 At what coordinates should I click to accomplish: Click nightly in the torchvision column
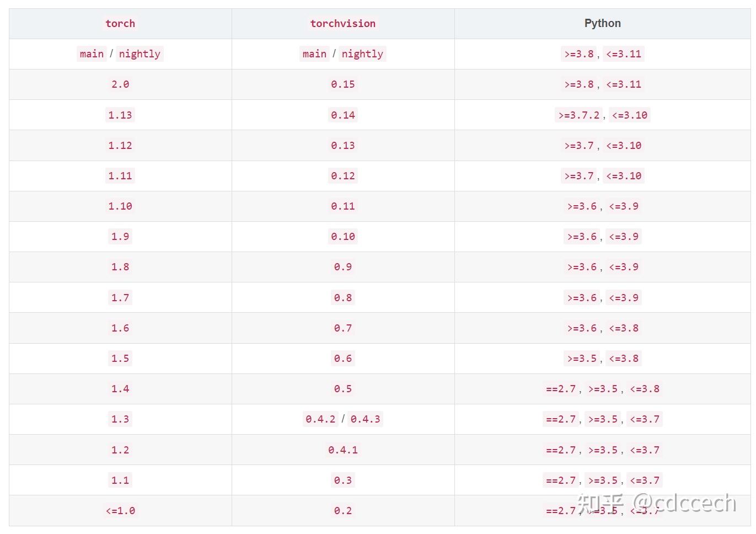point(362,54)
